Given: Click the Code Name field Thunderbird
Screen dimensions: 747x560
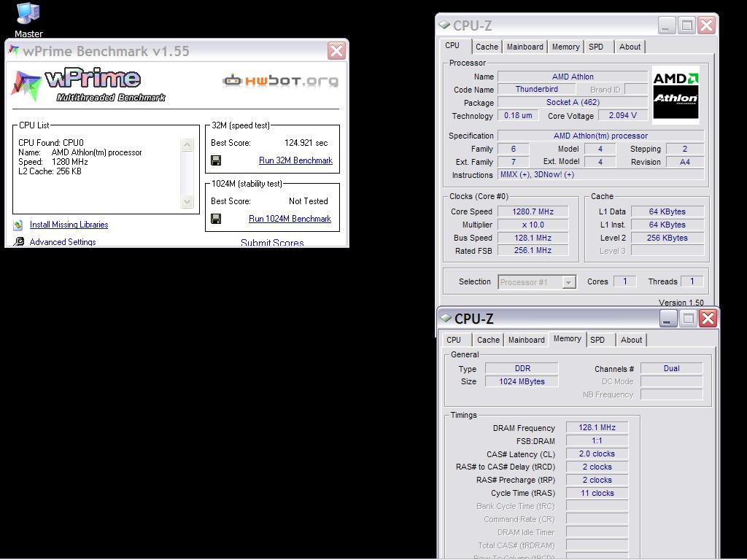Looking at the screenshot, I should click(536, 90).
